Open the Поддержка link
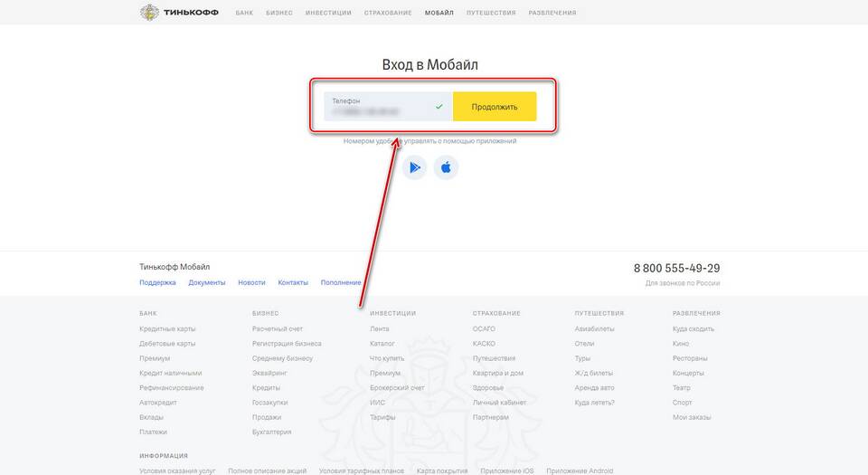 point(157,282)
